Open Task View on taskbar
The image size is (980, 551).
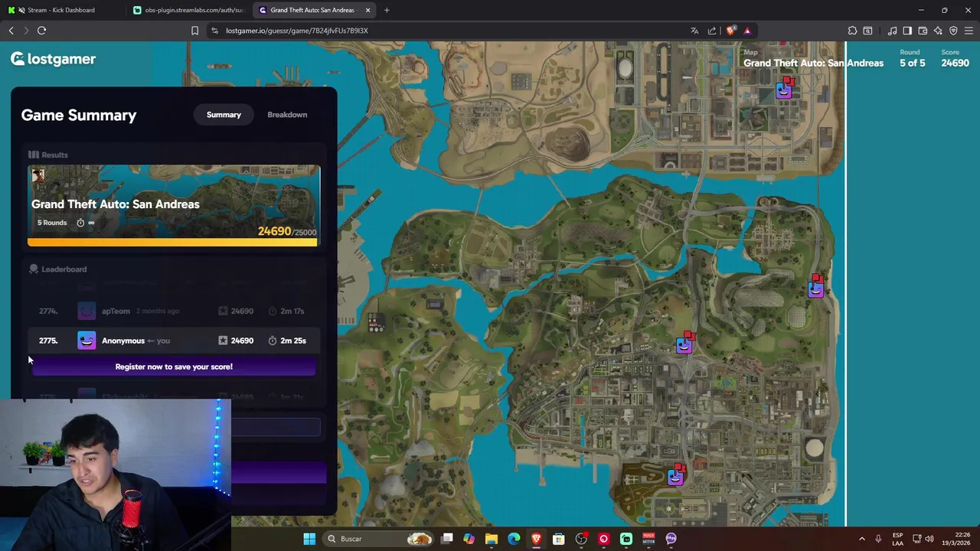pos(447,539)
